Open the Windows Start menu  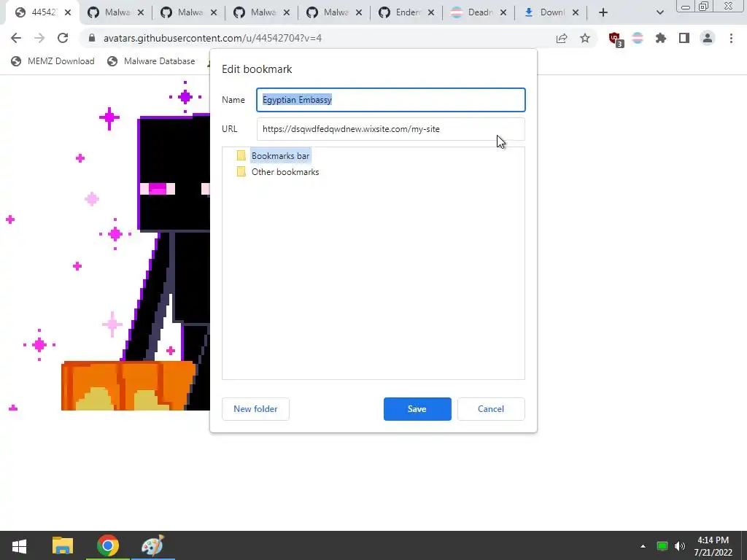click(19, 545)
